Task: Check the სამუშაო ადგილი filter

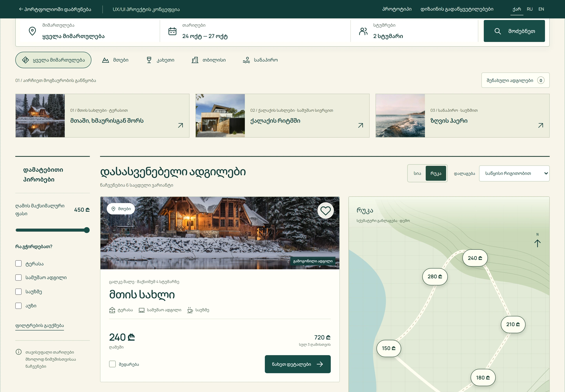Action: 18,278
